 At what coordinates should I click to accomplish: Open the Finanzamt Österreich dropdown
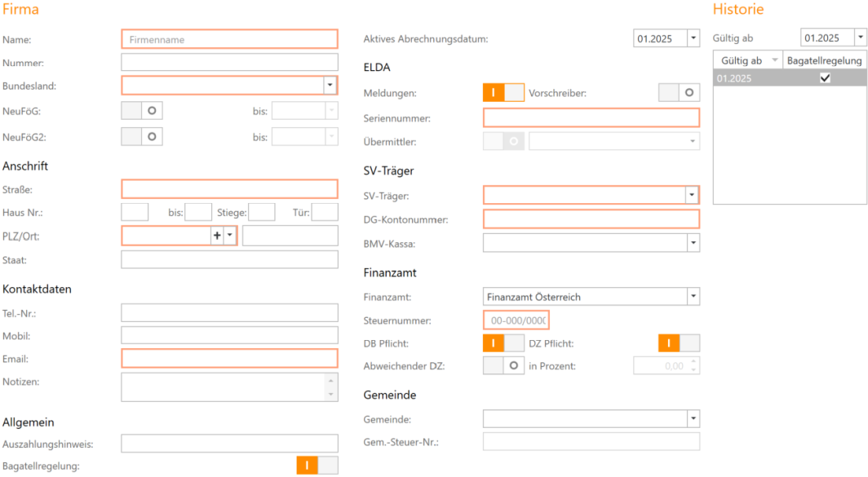click(692, 297)
